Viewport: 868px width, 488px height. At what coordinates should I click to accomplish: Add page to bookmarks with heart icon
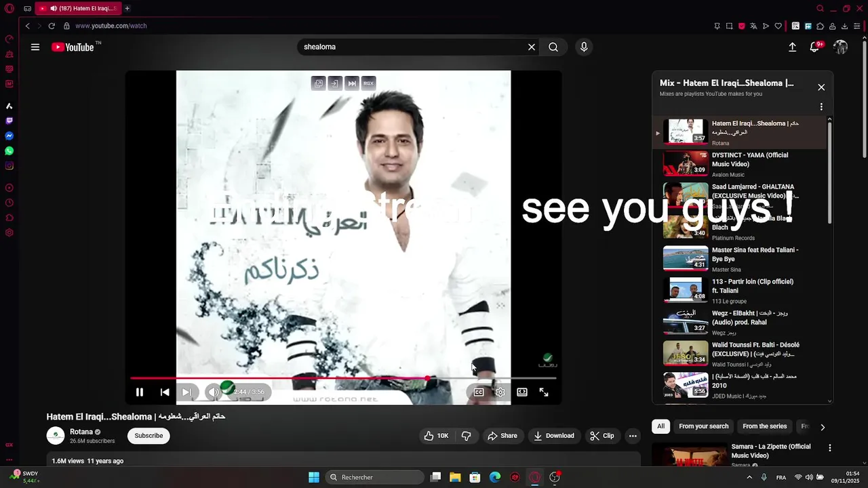point(778,26)
